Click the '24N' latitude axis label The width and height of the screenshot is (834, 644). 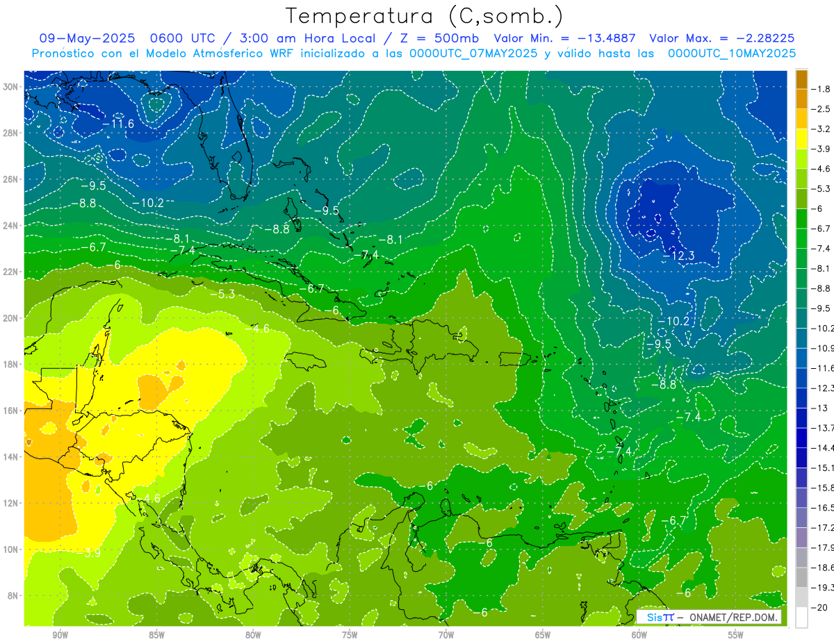tap(11, 226)
